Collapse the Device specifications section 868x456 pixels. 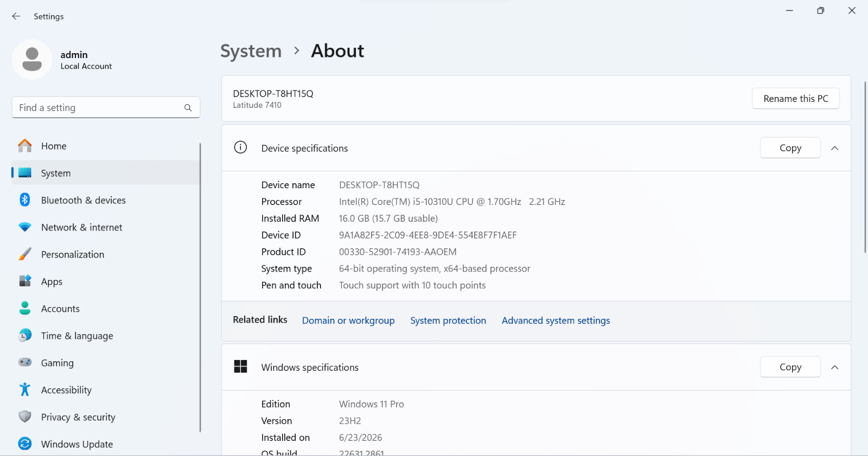click(835, 148)
